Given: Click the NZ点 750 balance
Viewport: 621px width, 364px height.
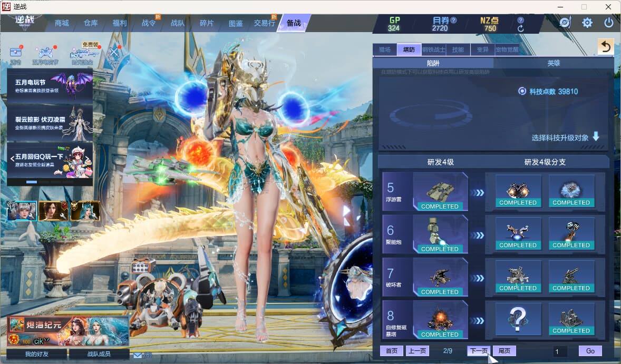Looking at the screenshot, I should point(490,24).
